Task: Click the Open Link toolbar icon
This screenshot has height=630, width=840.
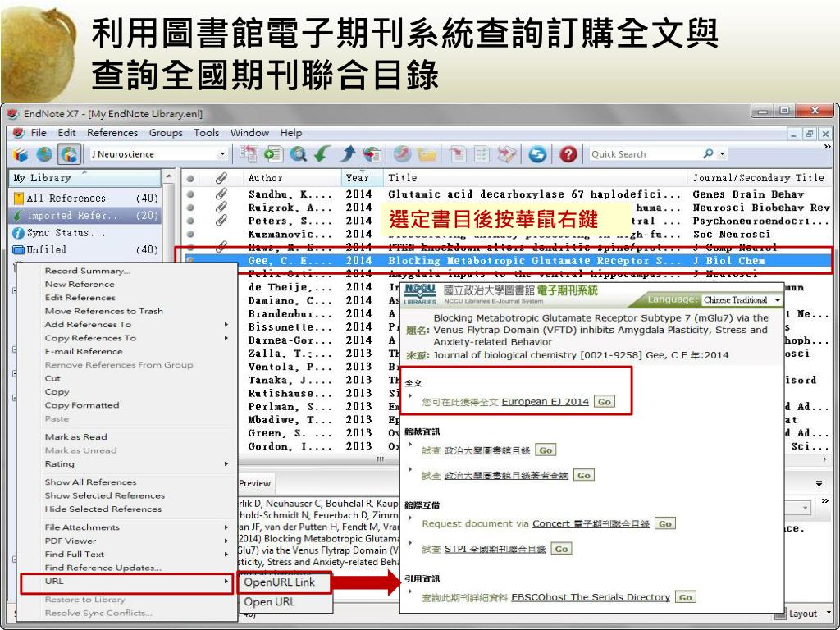Action: (402, 154)
